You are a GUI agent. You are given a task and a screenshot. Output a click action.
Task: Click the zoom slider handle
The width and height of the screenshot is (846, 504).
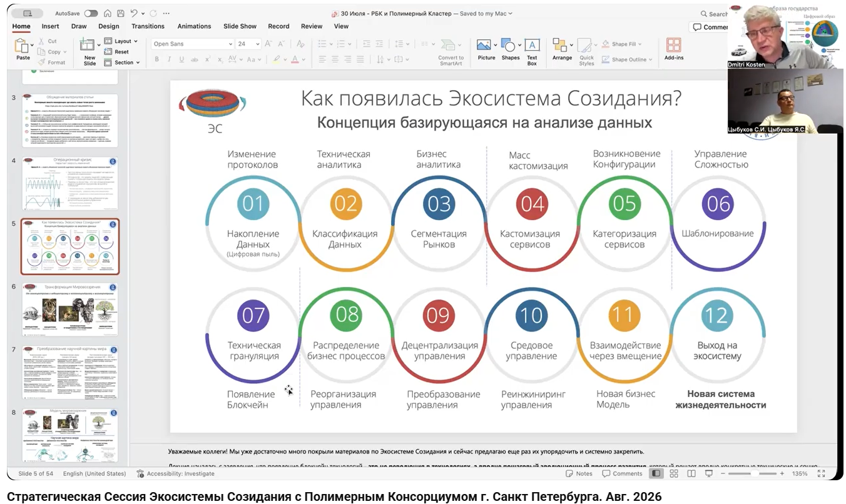pyautogui.click(x=755, y=473)
